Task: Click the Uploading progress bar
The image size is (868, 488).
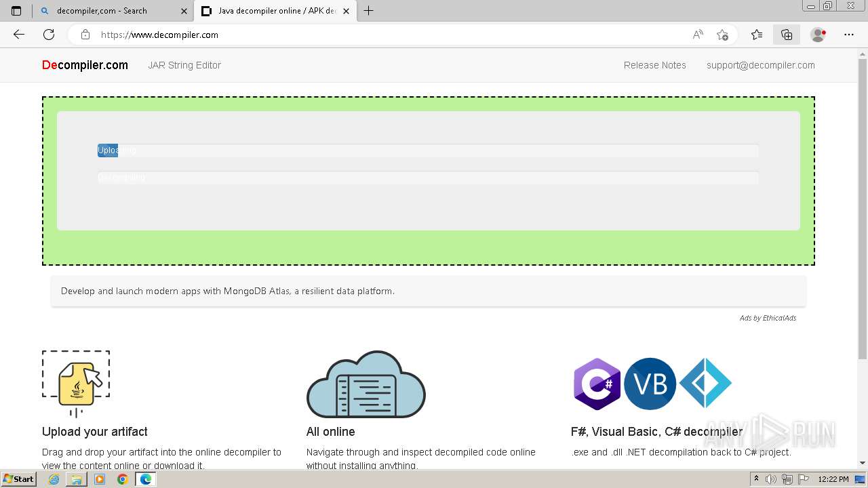Action: 428,150
